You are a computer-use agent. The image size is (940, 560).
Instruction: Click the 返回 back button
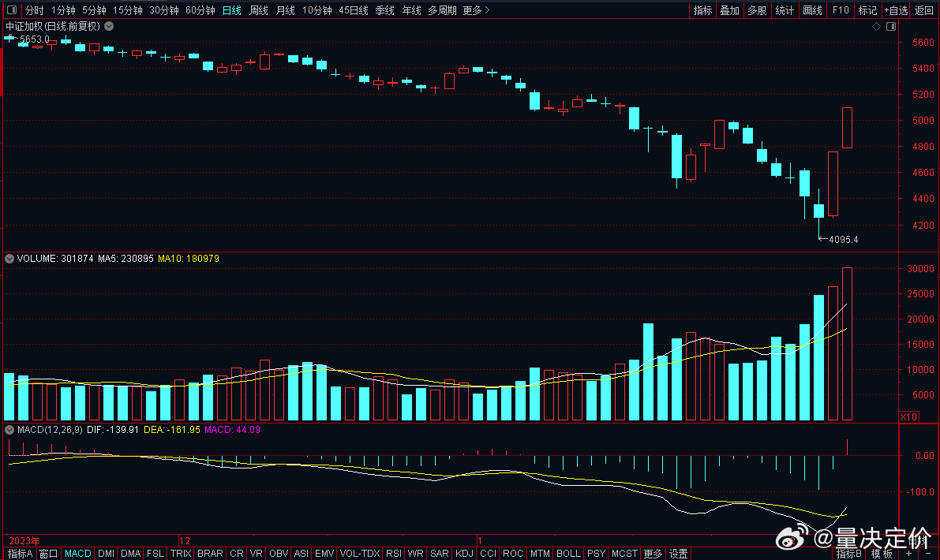[x=923, y=10]
